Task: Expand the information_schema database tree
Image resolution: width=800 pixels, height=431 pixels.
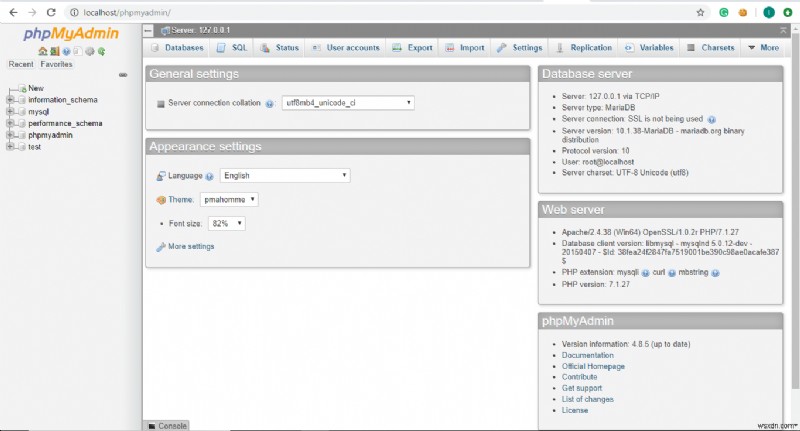Action: (10, 100)
